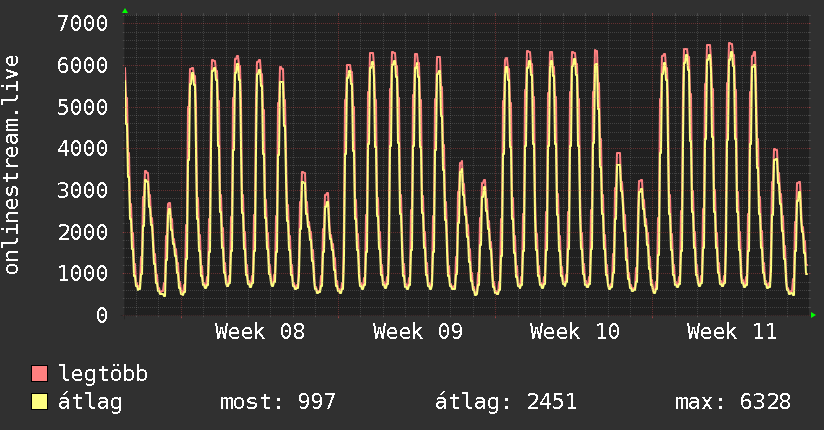
Task: Click the green arrow atop the y-axis
Action: coord(125,11)
